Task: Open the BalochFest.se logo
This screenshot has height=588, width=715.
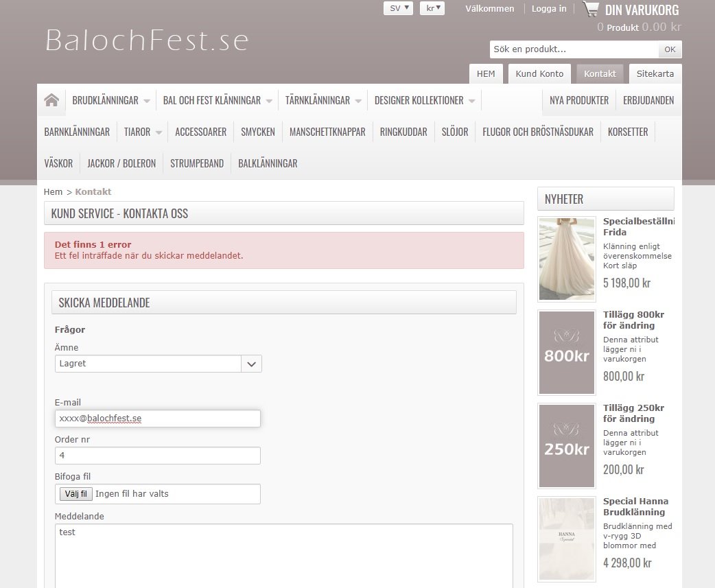Action: point(147,40)
